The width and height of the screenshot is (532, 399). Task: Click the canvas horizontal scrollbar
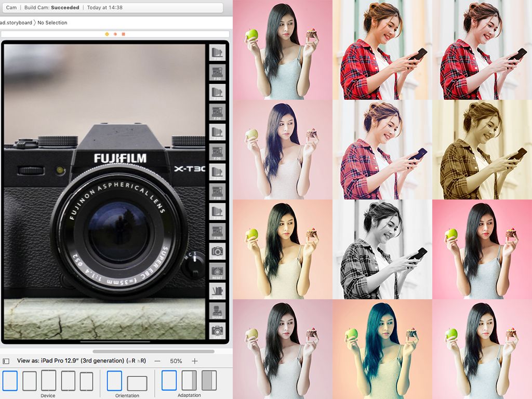tap(153, 352)
